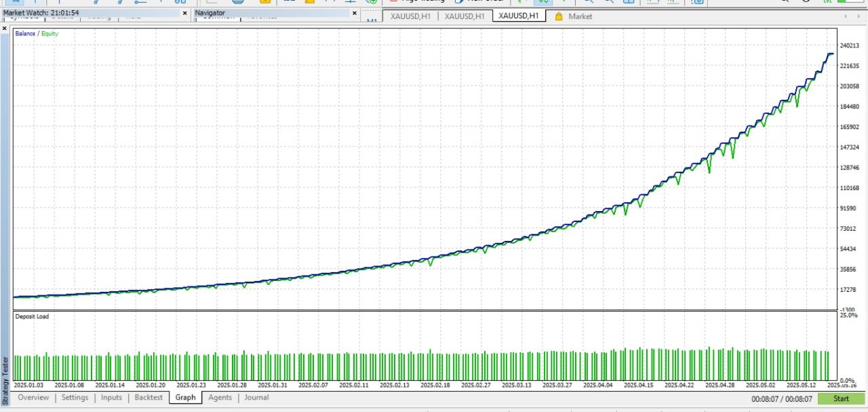Click the 2025.02.11 date label
This screenshot has height=412, width=868.
pos(354,385)
